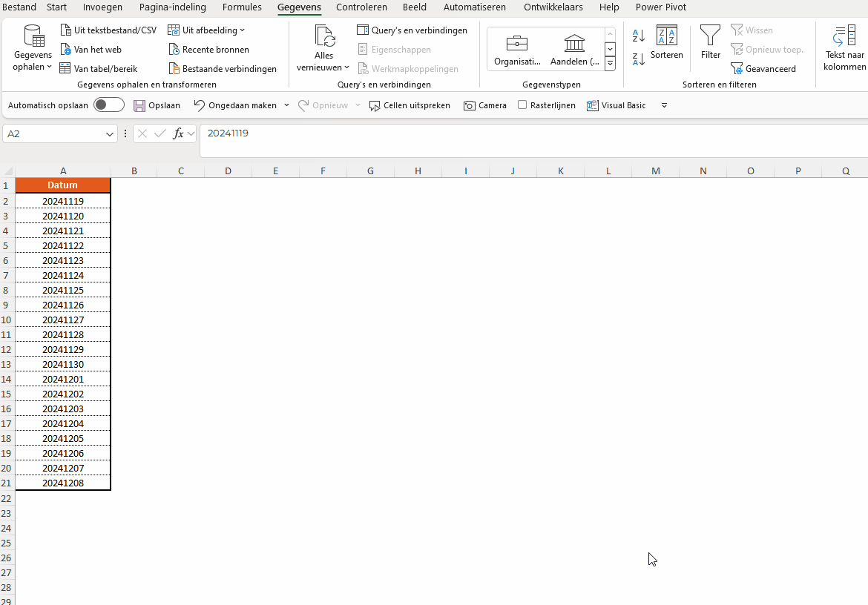Save workbook with Opslaan

coord(157,105)
